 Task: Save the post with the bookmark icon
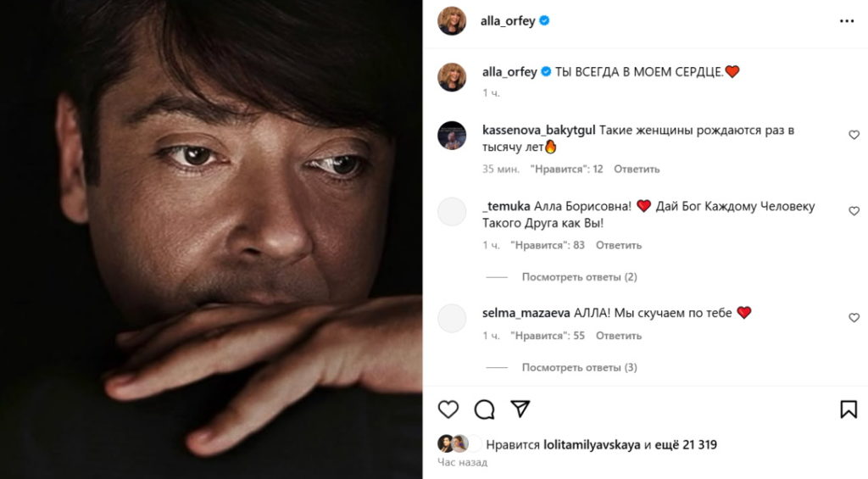(849, 409)
